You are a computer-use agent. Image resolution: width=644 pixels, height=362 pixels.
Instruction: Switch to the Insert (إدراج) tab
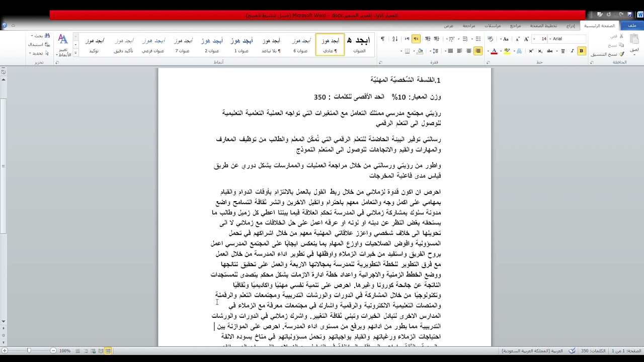tap(571, 26)
